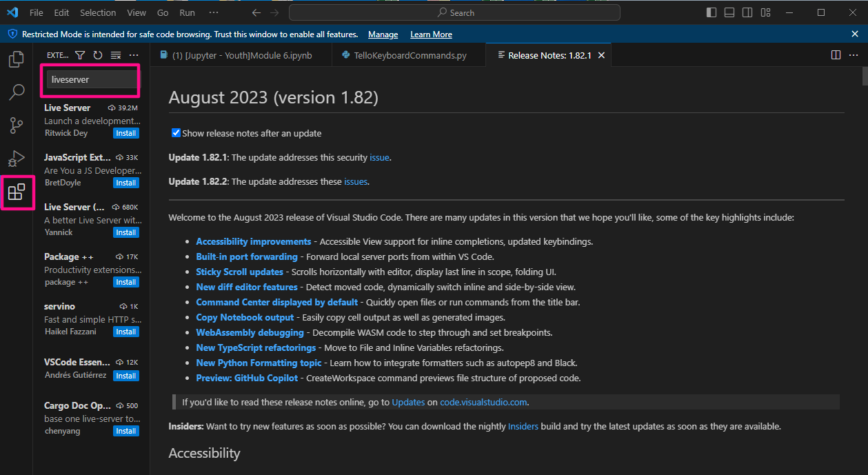
Task: Click the filter extensions funnel icon
Action: pos(80,55)
